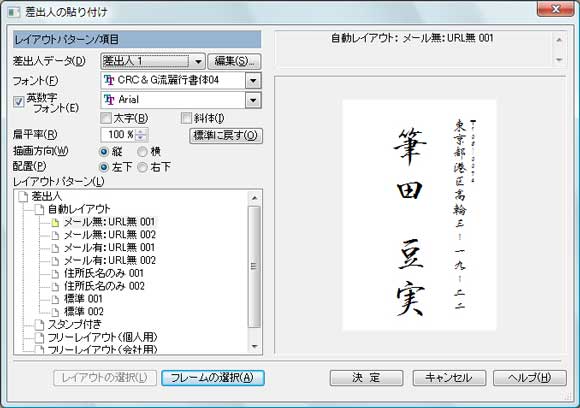Click the 標準に戻す(O) button

click(226, 136)
